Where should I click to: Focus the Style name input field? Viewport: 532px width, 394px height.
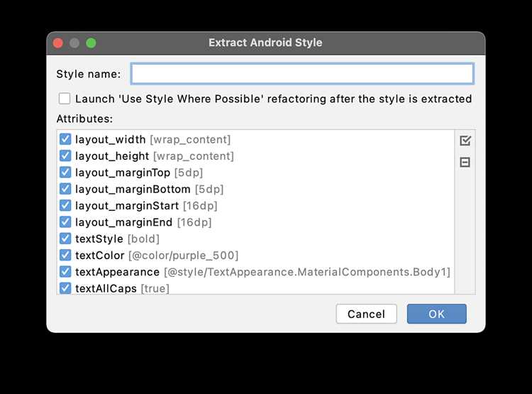pyautogui.click(x=302, y=74)
